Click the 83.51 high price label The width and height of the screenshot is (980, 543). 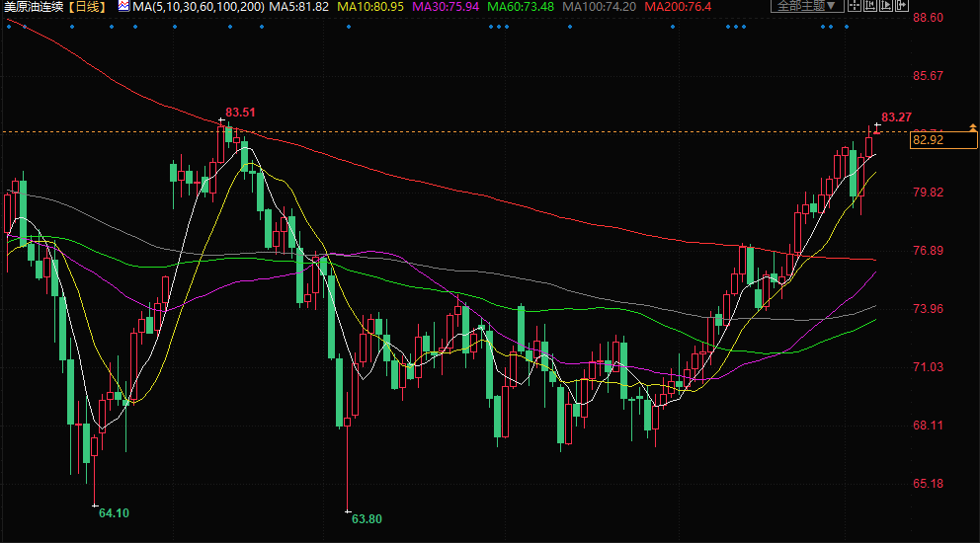pos(241,112)
